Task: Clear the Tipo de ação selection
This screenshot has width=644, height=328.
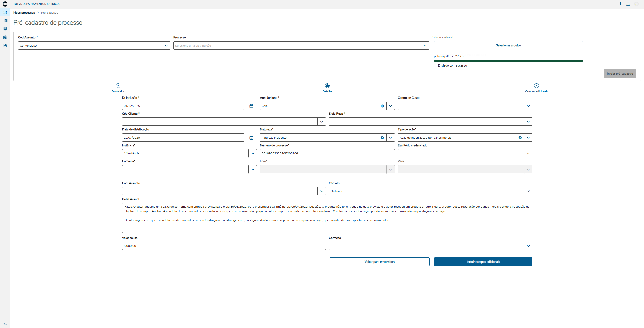Action: (x=520, y=138)
